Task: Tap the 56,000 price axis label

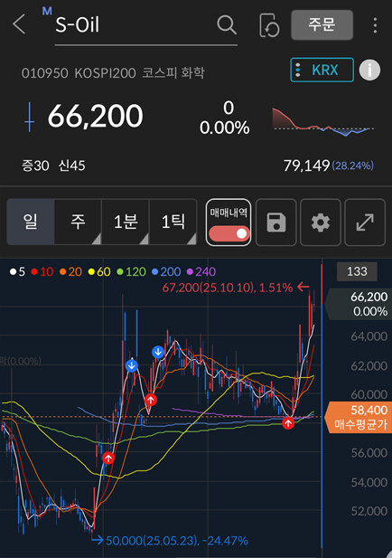Action: (369, 453)
